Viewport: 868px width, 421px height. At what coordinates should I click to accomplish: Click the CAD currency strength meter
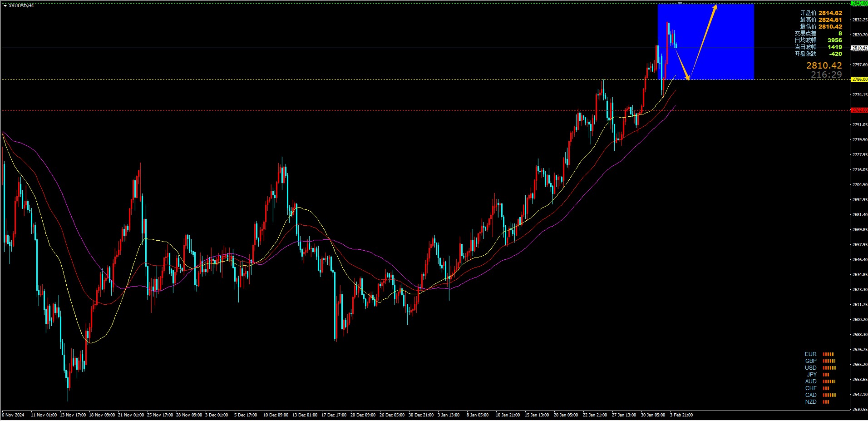tap(820, 395)
